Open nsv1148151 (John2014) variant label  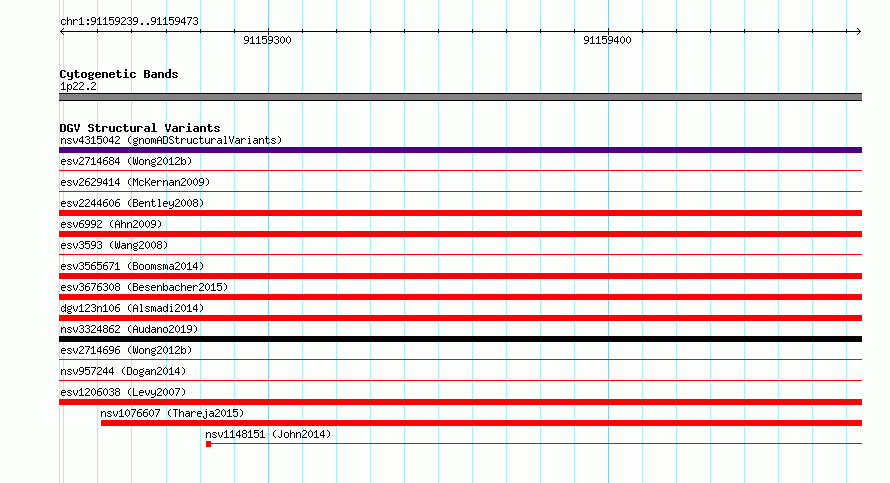[x=268, y=434]
